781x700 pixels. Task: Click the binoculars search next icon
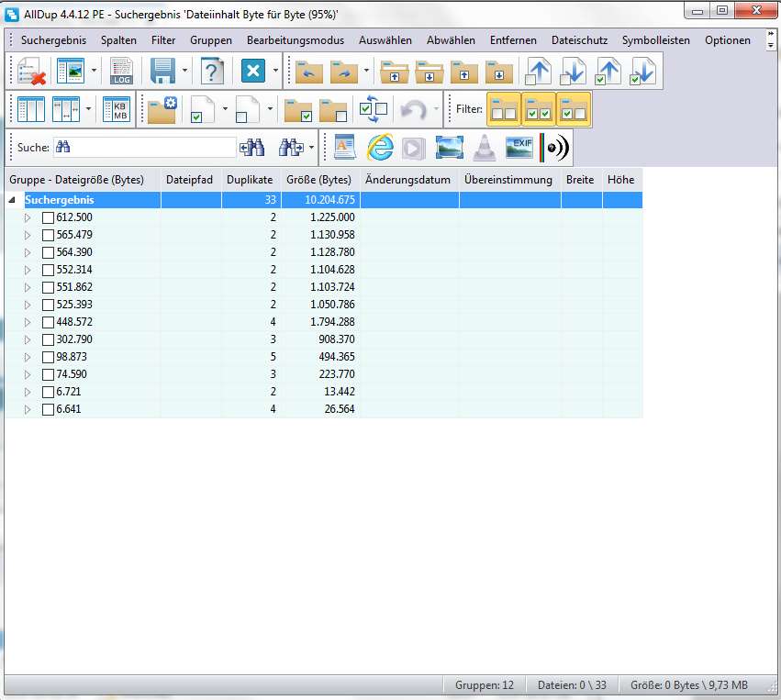(x=291, y=148)
